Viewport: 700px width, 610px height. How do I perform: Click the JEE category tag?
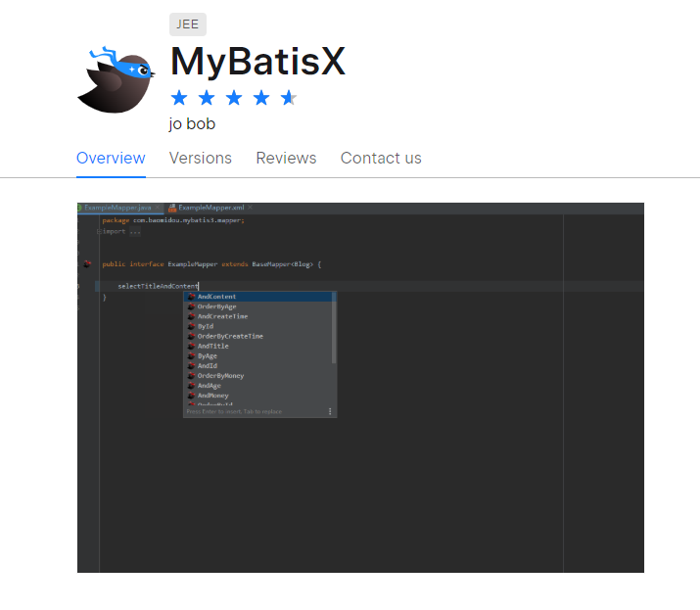coord(188,24)
